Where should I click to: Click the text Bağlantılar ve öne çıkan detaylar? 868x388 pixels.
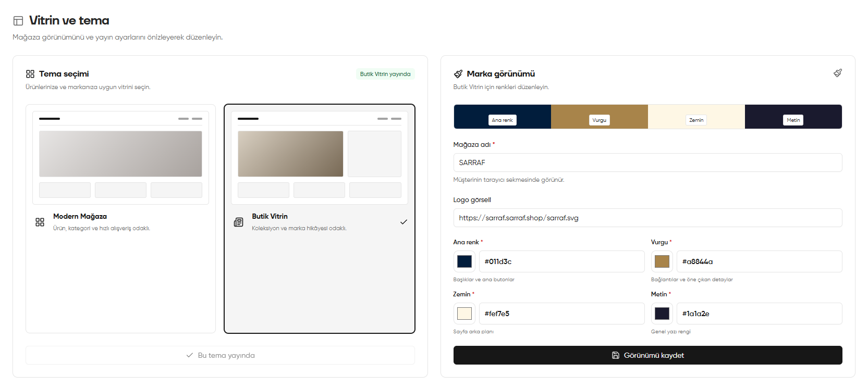(x=692, y=280)
